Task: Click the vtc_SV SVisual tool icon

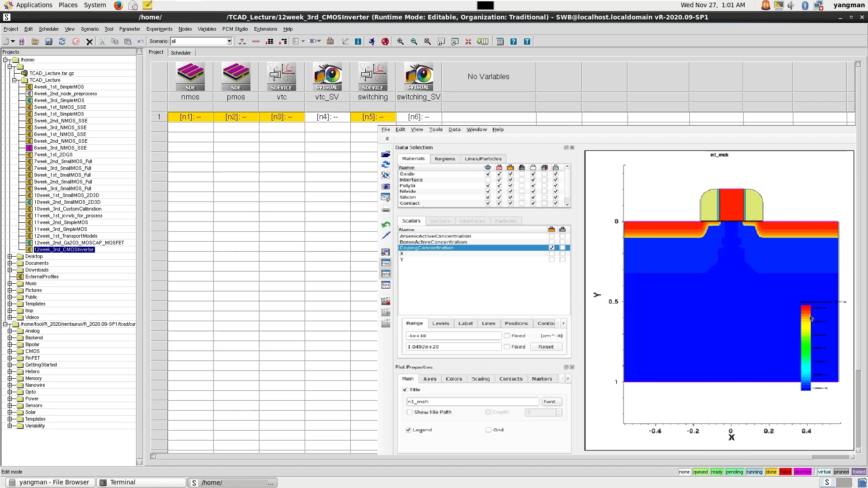Action: point(327,77)
